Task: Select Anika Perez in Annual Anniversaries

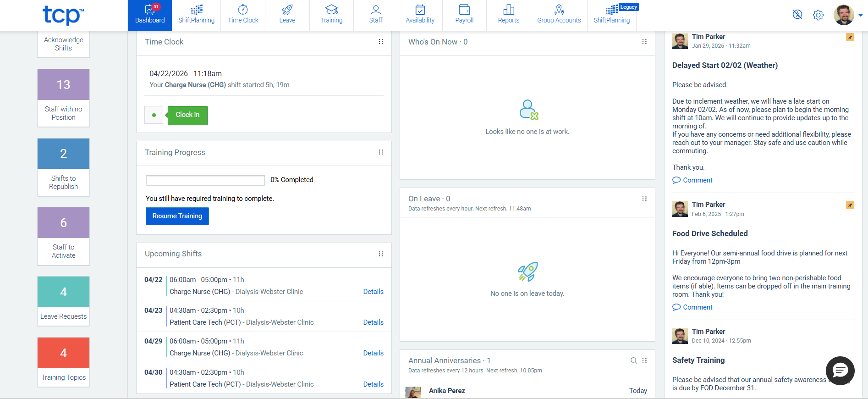Action: point(447,391)
